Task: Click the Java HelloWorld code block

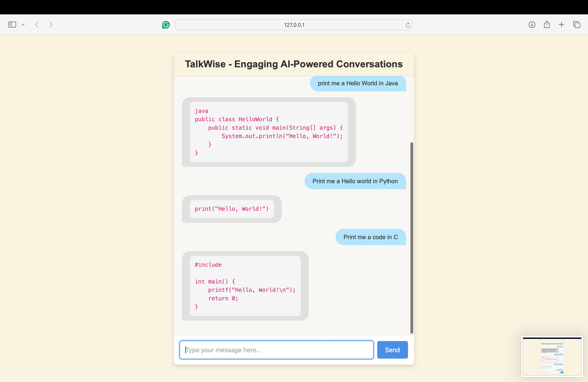Action: (269, 132)
